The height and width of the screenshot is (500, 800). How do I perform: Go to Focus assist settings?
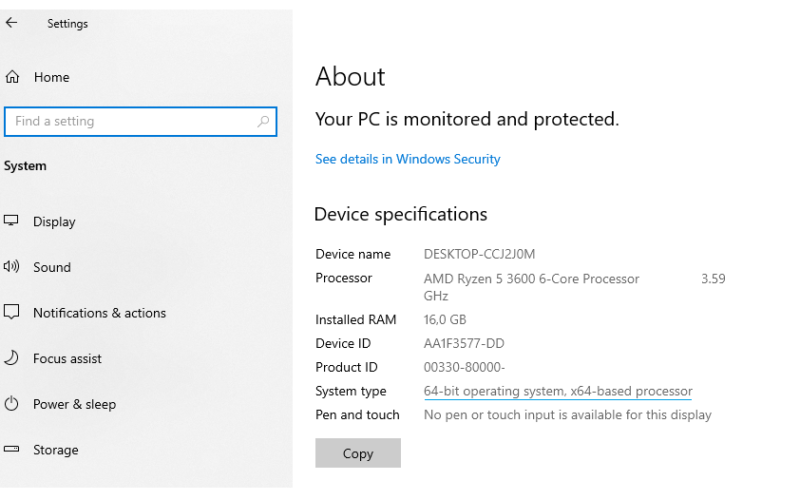tap(67, 359)
